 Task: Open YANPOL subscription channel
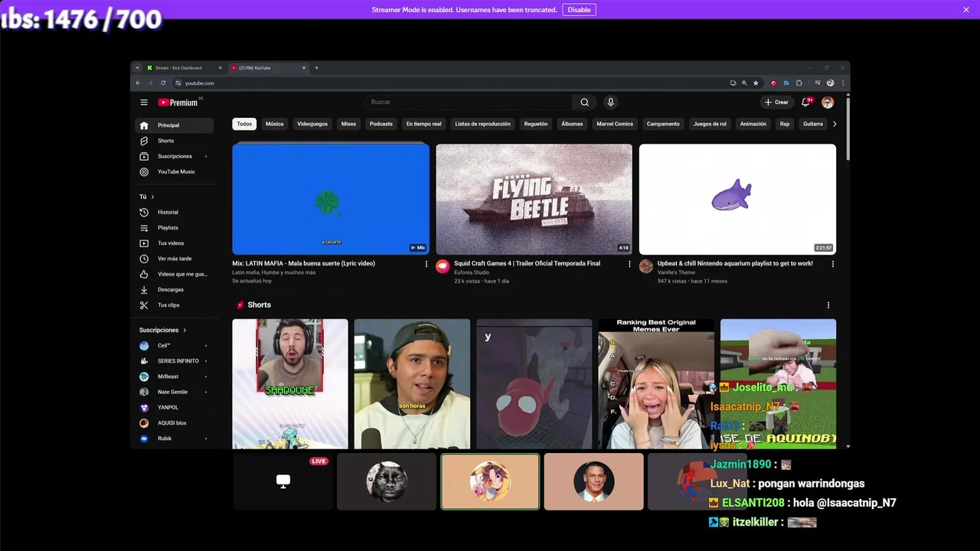pos(175,407)
